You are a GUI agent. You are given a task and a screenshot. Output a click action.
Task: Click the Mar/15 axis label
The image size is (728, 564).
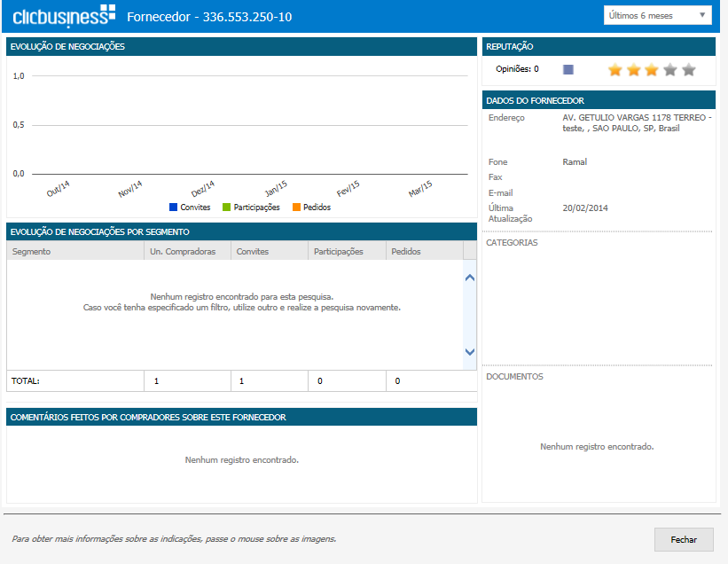[420, 189]
